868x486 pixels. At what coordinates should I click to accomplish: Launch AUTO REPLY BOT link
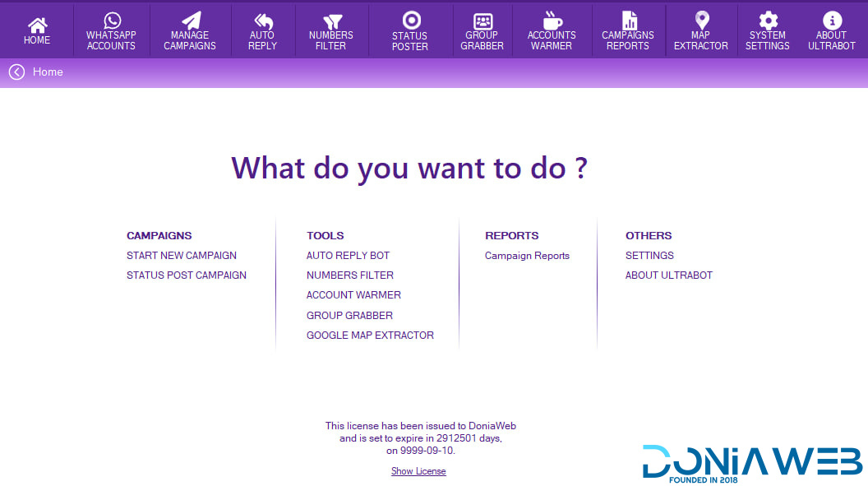tap(349, 256)
